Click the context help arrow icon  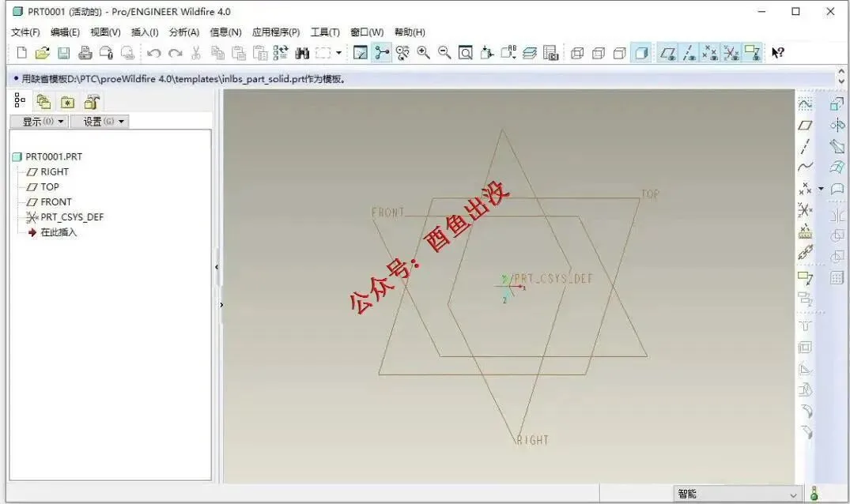(778, 52)
